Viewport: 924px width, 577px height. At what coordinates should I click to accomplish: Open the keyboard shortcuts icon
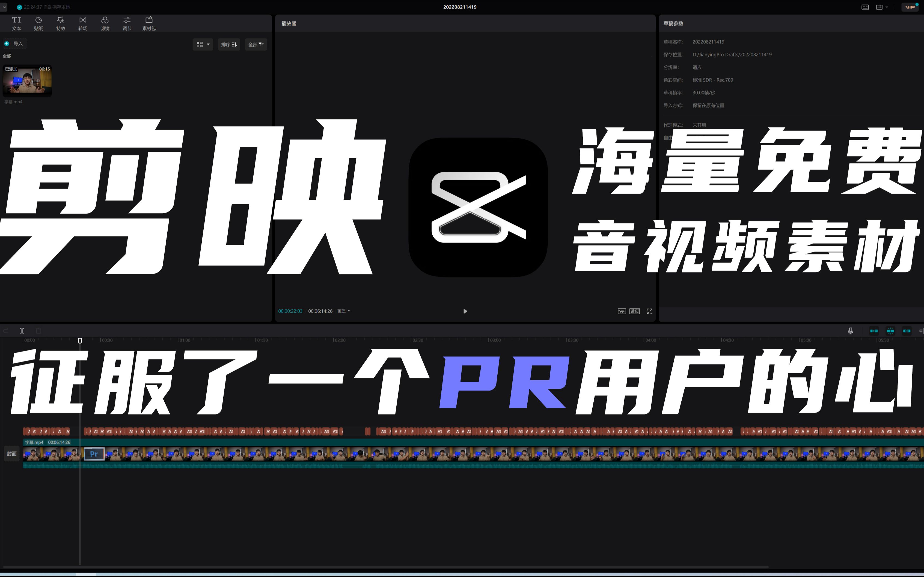(x=865, y=7)
